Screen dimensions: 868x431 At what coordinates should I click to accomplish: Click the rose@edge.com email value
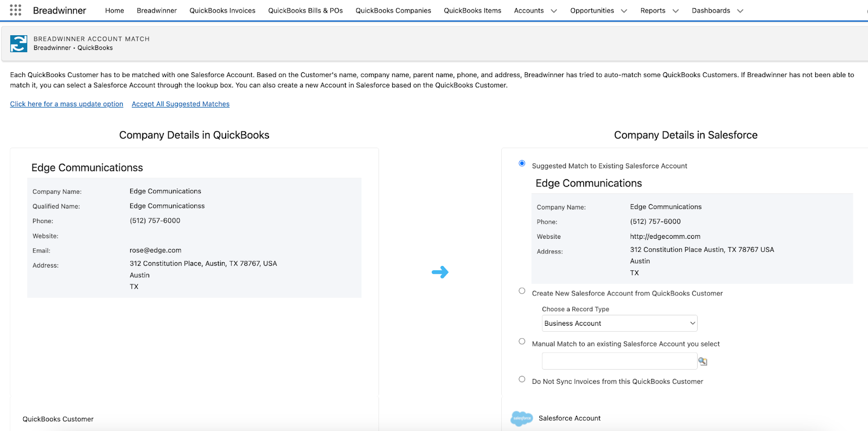pos(156,250)
